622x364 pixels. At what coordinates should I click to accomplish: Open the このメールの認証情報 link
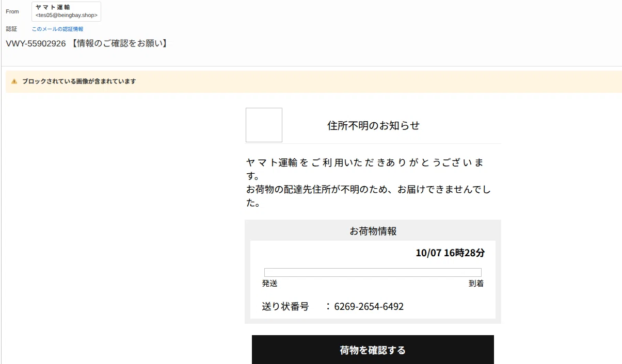point(57,29)
